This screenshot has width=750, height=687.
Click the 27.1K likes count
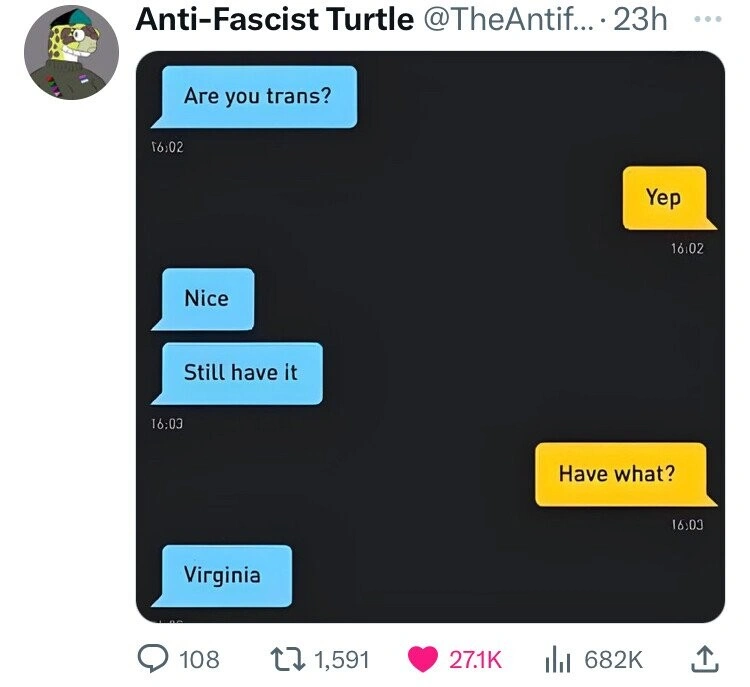pyautogui.click(x=475, y=659)
